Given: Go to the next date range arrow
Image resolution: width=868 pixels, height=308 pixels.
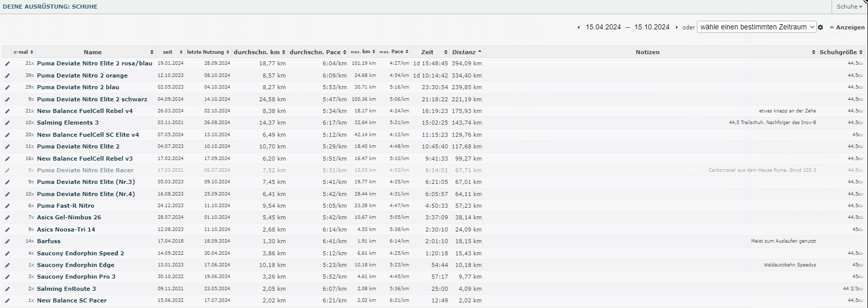Looking at the screenshot, I should tap(677, 27).
